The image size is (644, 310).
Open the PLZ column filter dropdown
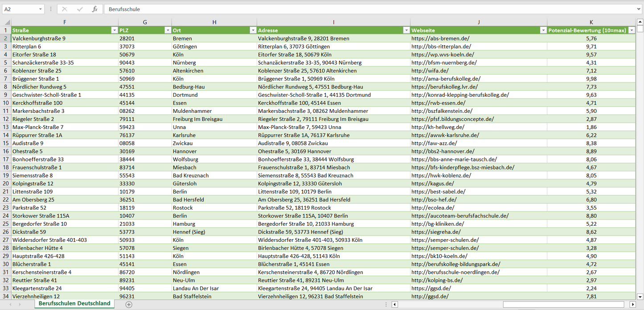coord(168,30)
